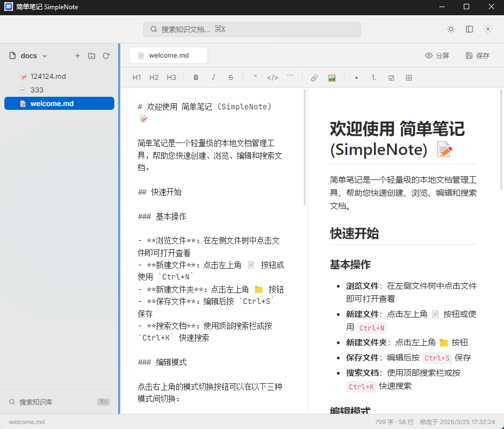Refresh the file tree
Viewport: 504px width, 429px height.
click(106, 55)
